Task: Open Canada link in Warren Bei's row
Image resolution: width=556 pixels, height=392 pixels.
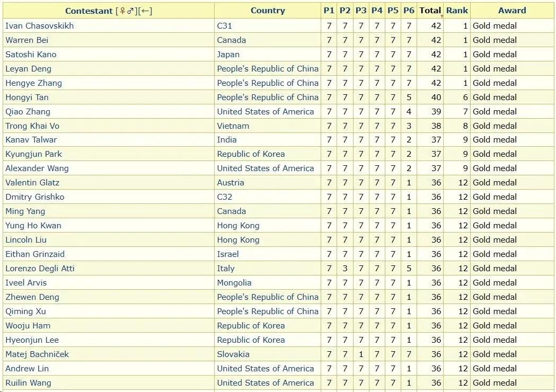Action: tap(232, 40)
